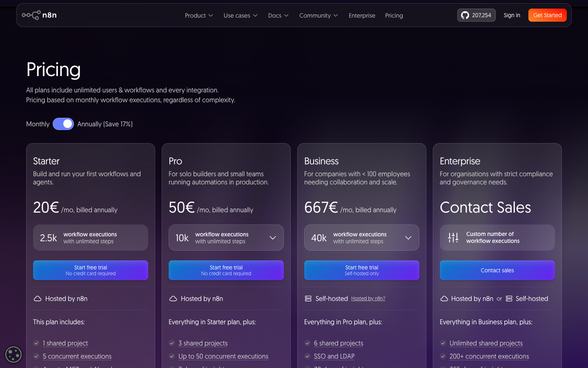Click the checkmark icon beside 3 shared projects

[x=172, y=343]
